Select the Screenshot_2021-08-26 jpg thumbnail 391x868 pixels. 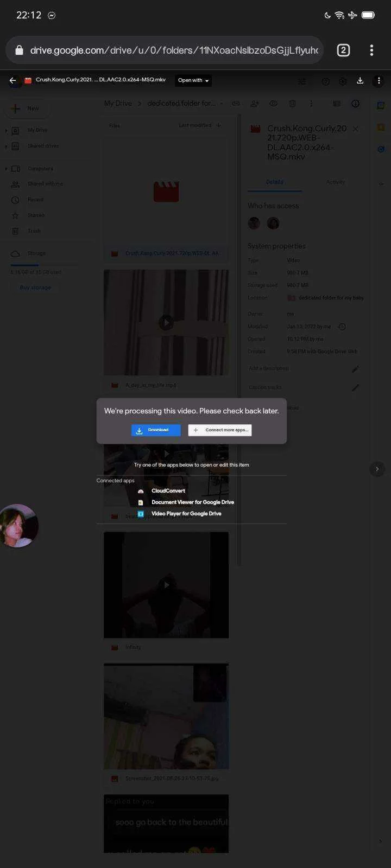[166, 716]
